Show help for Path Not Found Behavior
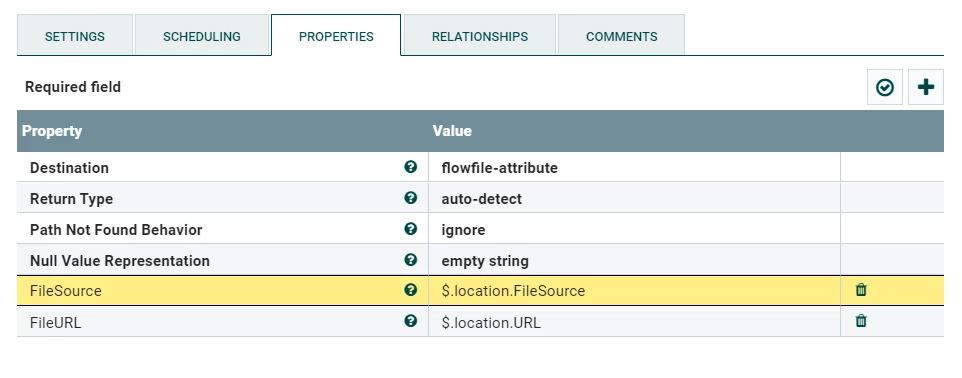The height and width of the screenshot is (378, 962). click(x=410, y=229)
